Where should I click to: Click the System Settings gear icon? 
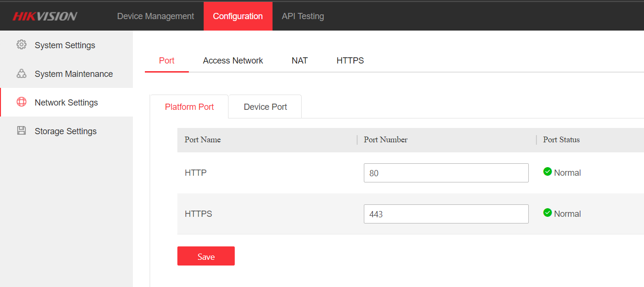click(22, 45)
